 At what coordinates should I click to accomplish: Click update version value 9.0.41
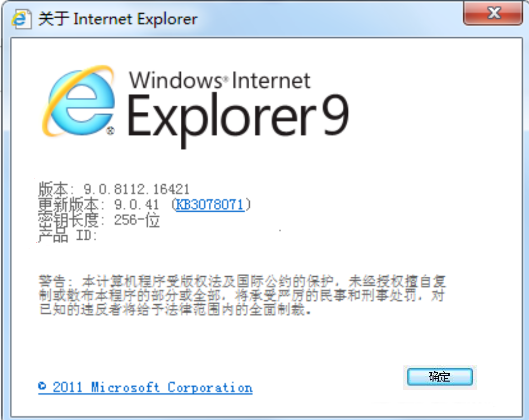[136, 205]
